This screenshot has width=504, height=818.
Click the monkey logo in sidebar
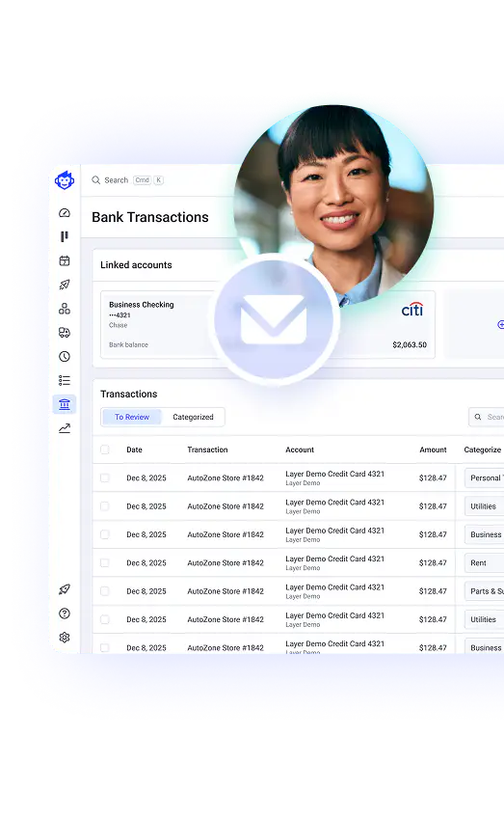pos(65,180)
